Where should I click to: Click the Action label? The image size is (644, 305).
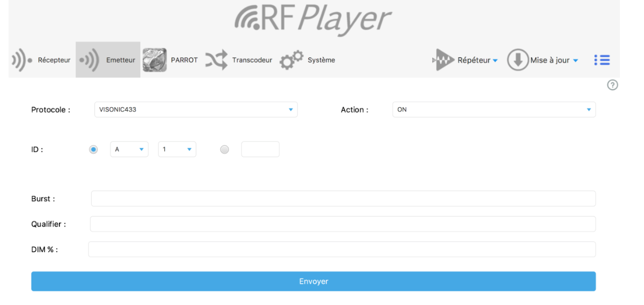[354, 110]
